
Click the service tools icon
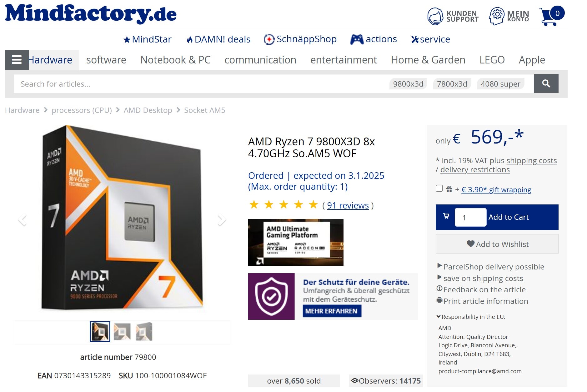415,39
